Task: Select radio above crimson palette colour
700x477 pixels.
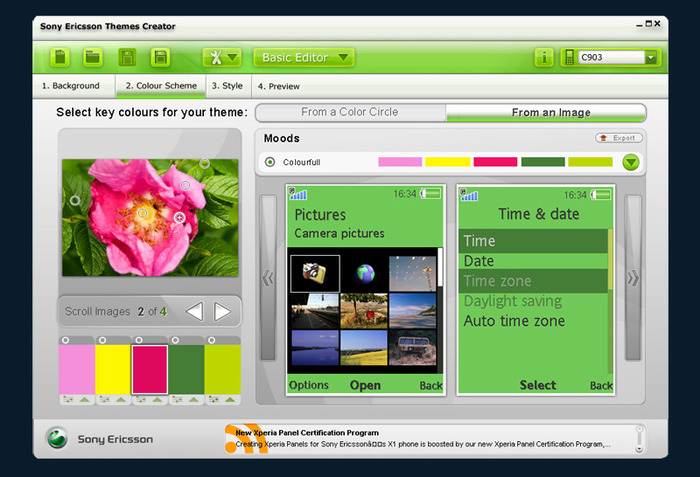Action: tap(139, 340)
